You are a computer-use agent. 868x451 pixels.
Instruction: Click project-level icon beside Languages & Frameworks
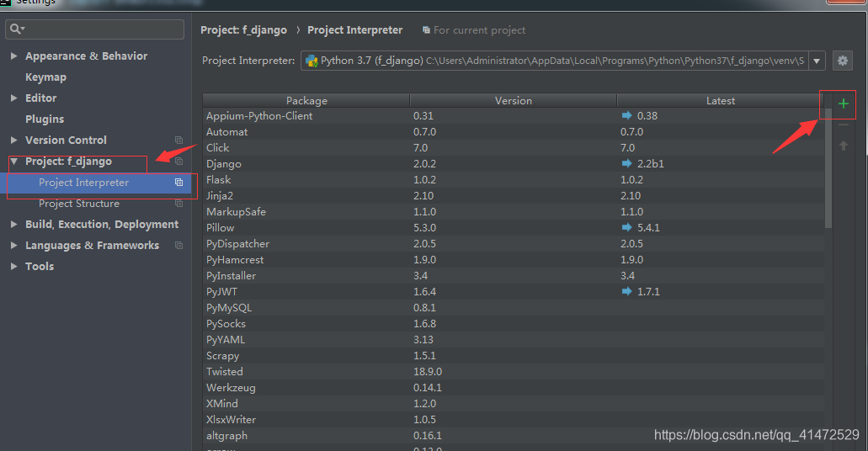tap(178, 245)
